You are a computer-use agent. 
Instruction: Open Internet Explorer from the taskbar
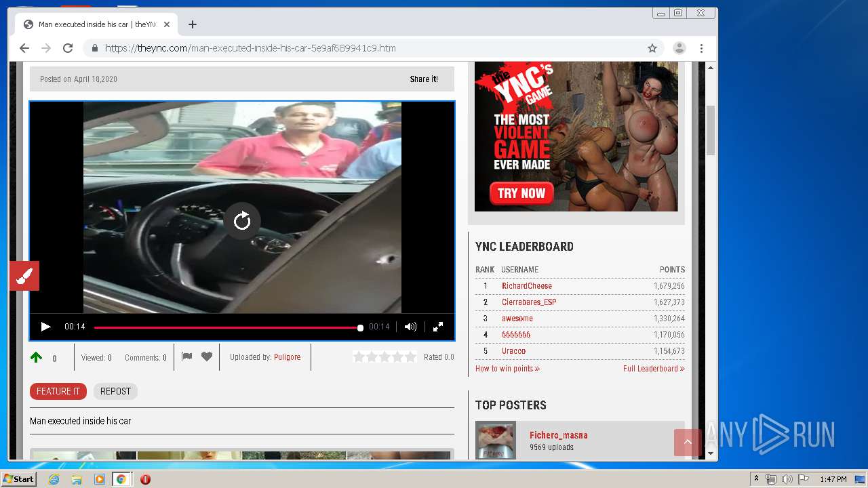tap(54, 479)
